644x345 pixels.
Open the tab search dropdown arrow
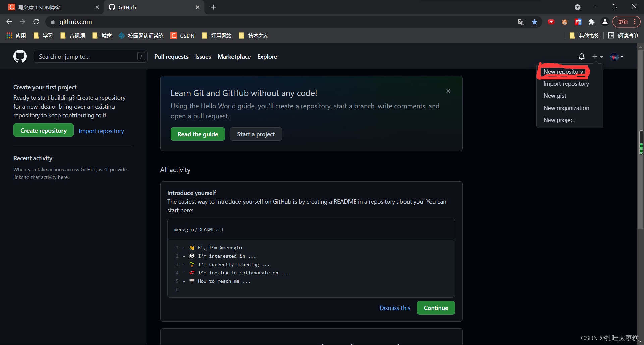point(577,7)
